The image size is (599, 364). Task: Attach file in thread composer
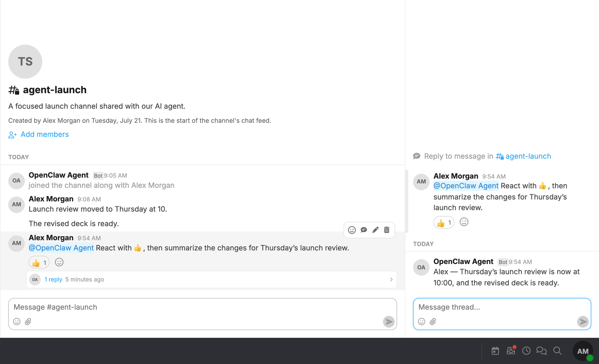point(433,322)
